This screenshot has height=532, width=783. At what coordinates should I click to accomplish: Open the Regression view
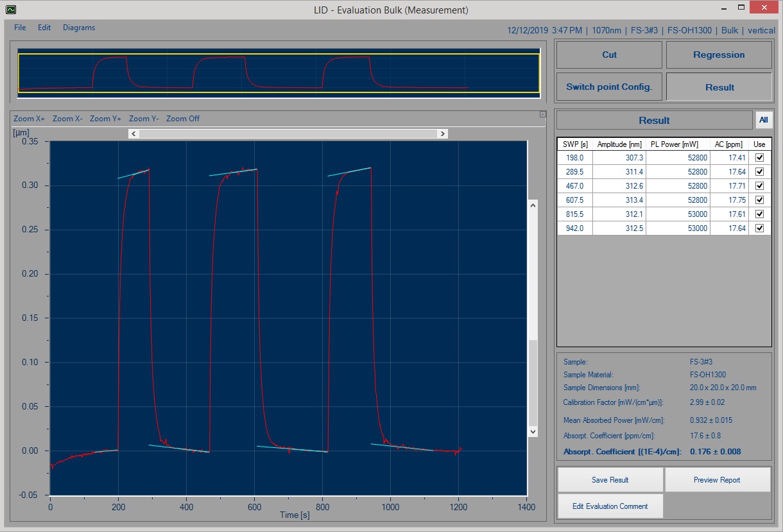tap(719, 55)
